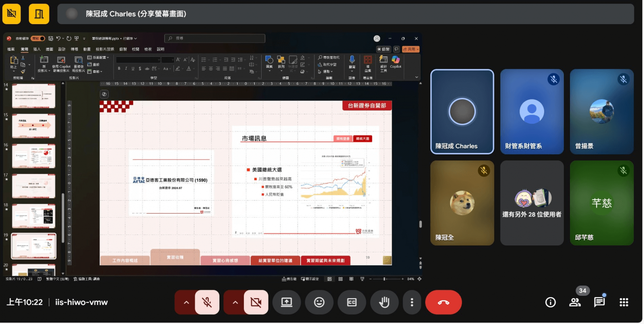Expand camera video settings chevron
Viewport: 644px width, 324px height.
[x=235, y=302]
